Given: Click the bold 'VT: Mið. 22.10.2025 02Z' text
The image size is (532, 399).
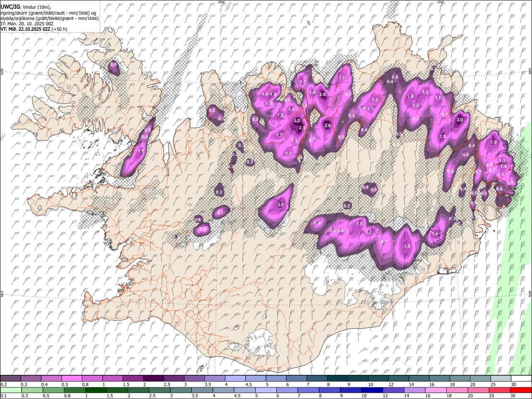Looking at the screenshot, I should [x=25, y=29].
